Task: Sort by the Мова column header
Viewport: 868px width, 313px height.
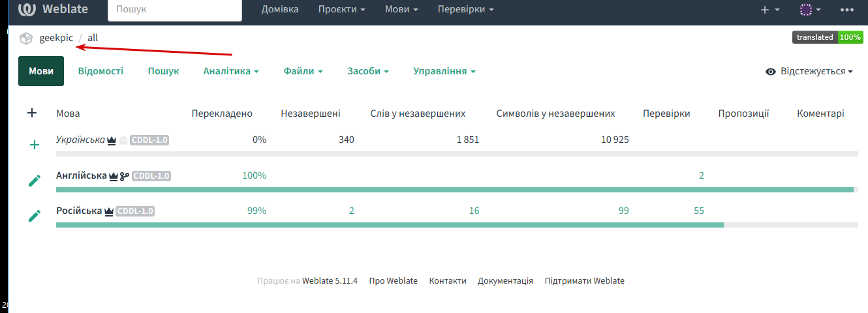Action: pos(69,113)
